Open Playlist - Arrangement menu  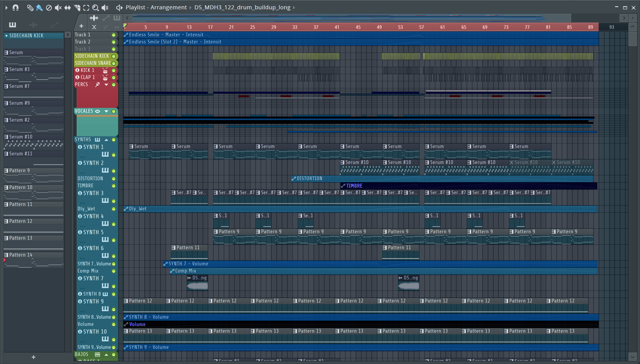[156, 8]
